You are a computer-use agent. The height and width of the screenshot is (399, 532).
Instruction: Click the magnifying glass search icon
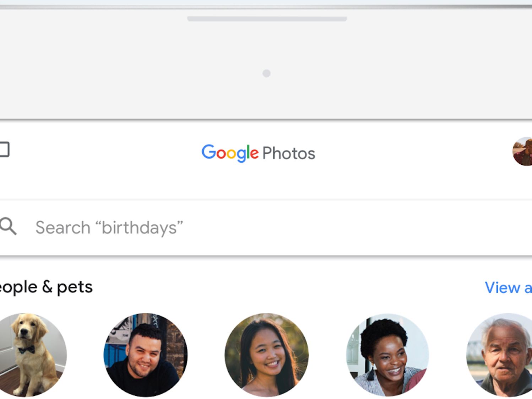(x=8, y=226)
